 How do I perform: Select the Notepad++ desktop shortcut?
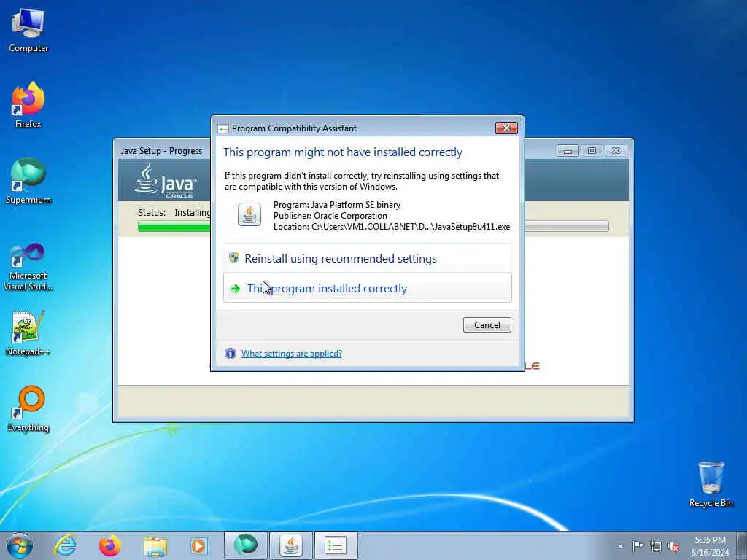pyautogui.click(x=28, y=332)
